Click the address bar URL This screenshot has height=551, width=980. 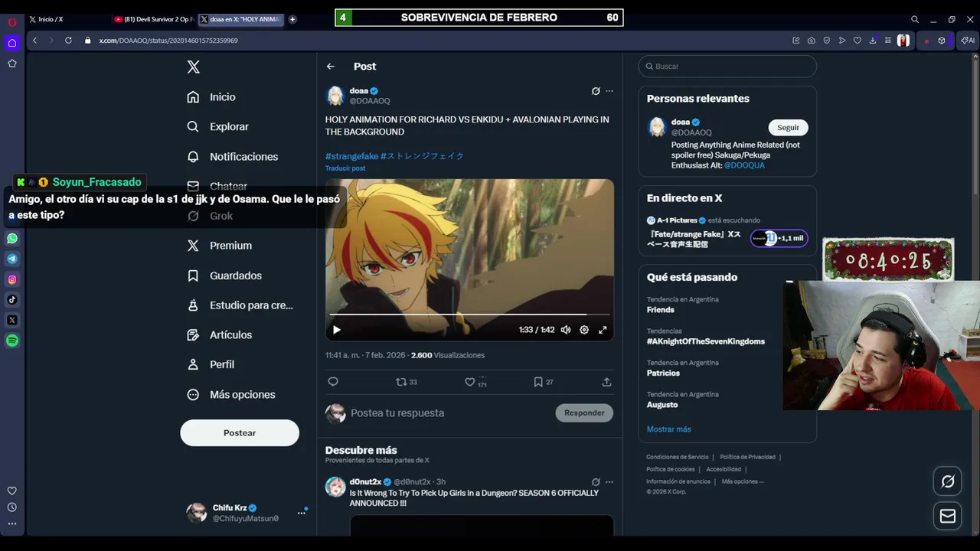(x=168, y=41)
